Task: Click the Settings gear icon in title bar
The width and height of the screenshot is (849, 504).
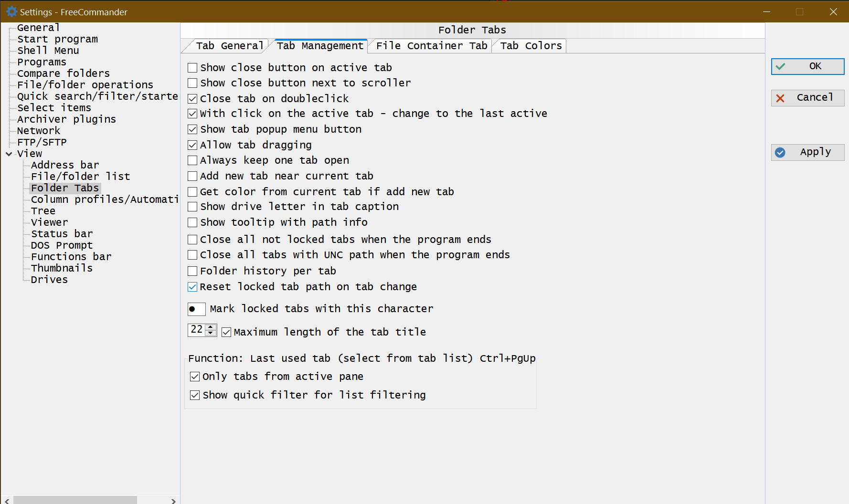Action: click(12, 11)
